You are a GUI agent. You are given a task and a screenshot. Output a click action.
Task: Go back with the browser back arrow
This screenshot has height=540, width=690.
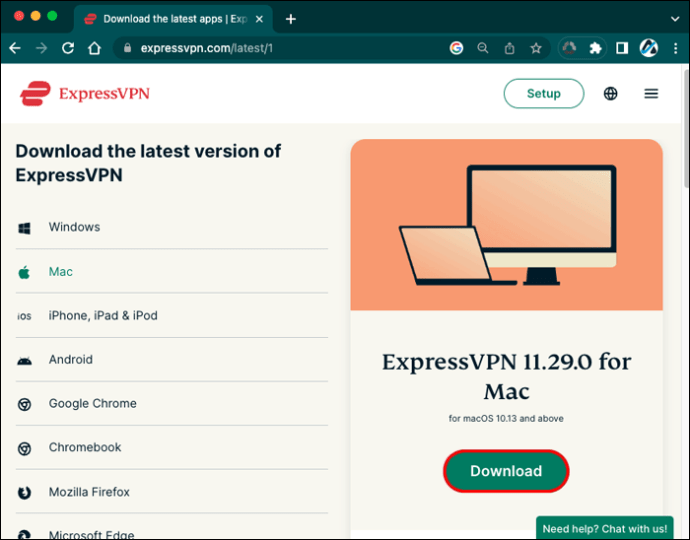point(15,48)
